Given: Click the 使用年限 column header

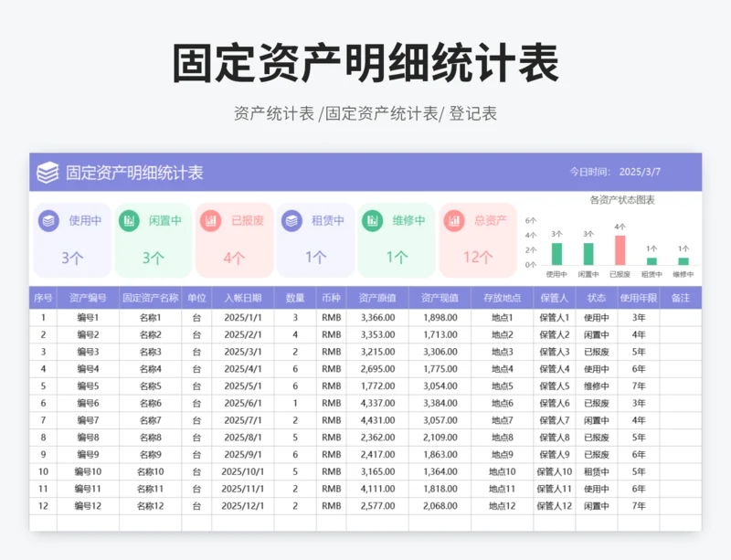Looking at the screenshot, I should [x=639, y=298].
